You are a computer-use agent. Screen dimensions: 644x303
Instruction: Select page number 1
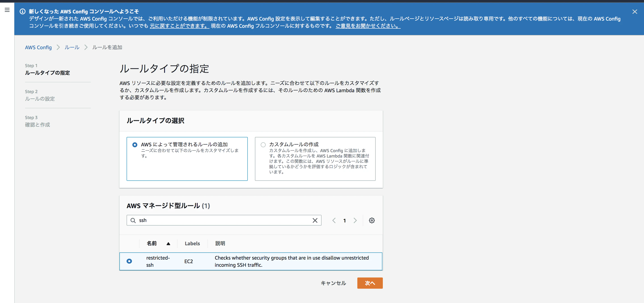tap(345, 221)
